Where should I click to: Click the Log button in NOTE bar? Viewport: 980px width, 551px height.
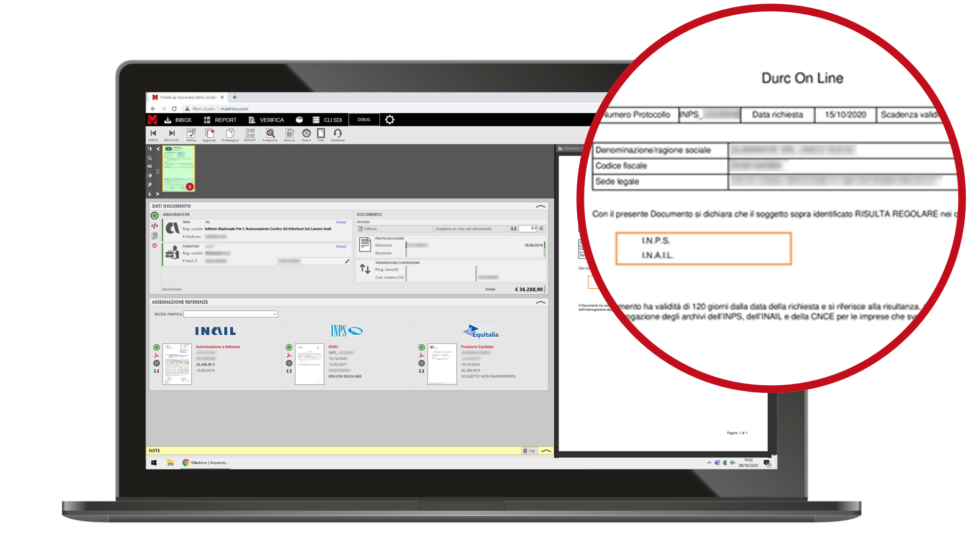click(529, 451)
